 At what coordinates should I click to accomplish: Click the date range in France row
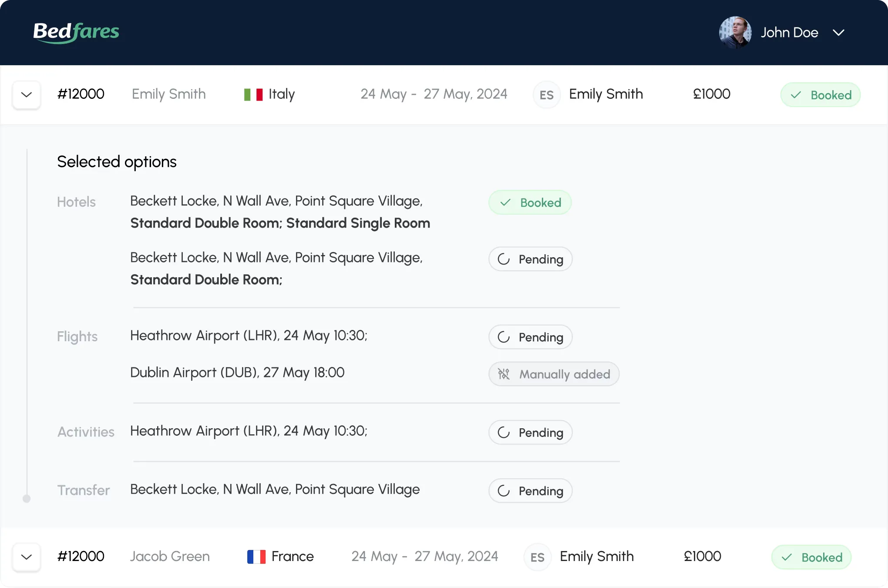(x=424, y=556)
